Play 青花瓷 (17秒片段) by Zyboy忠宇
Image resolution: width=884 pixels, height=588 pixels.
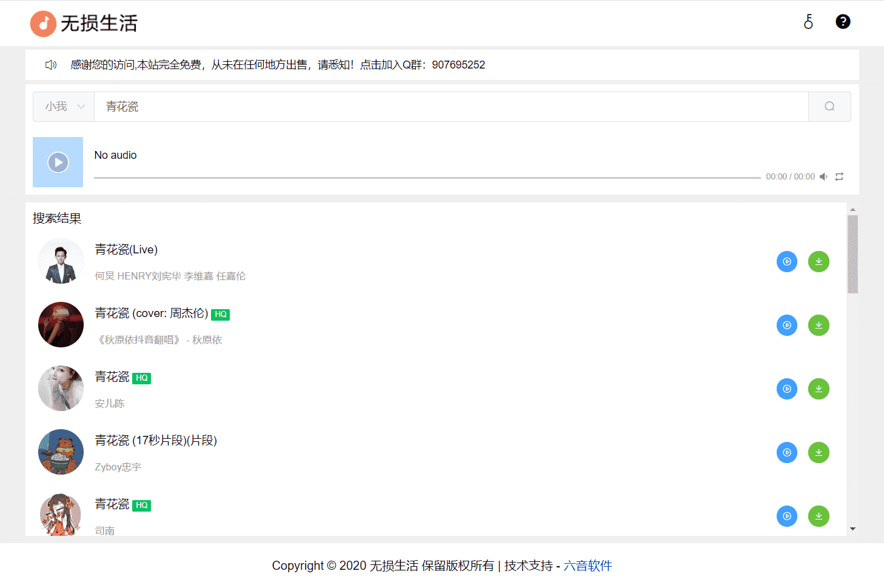(x=787, y=453)
